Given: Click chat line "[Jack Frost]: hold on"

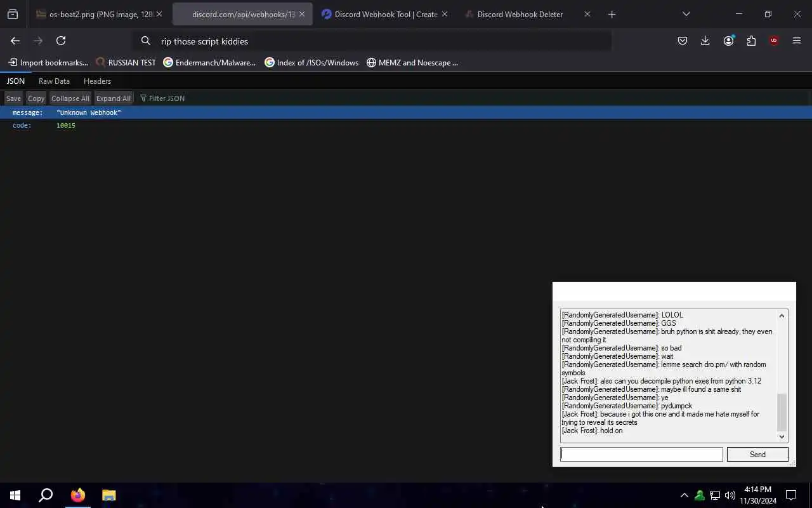Looking at the screenshot, I should [x=592, y=431].
